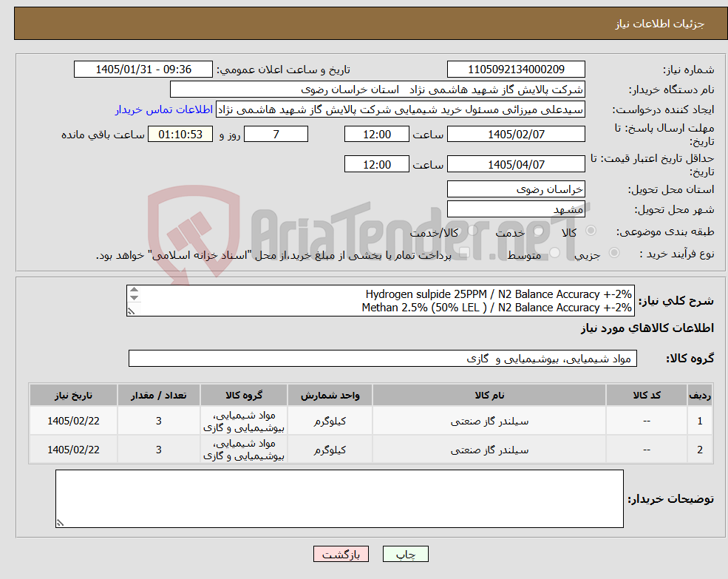728x579 pixels.
Task: Select the کالا radio button
Action: click(591, 231)
